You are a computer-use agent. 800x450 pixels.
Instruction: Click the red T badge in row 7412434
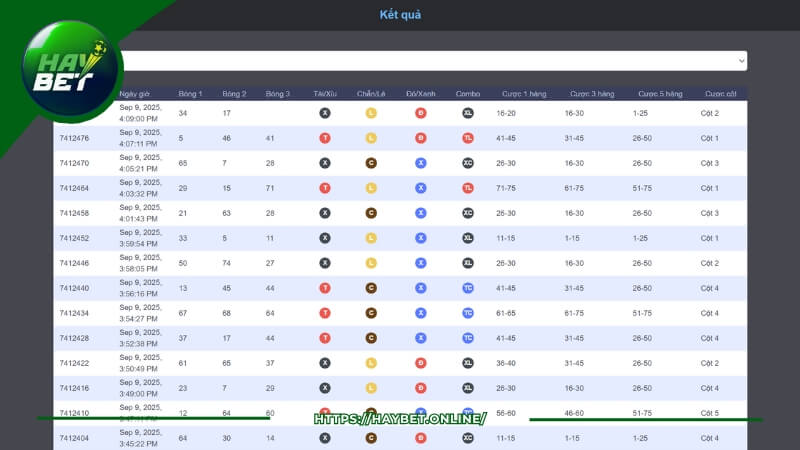[325, 313]
